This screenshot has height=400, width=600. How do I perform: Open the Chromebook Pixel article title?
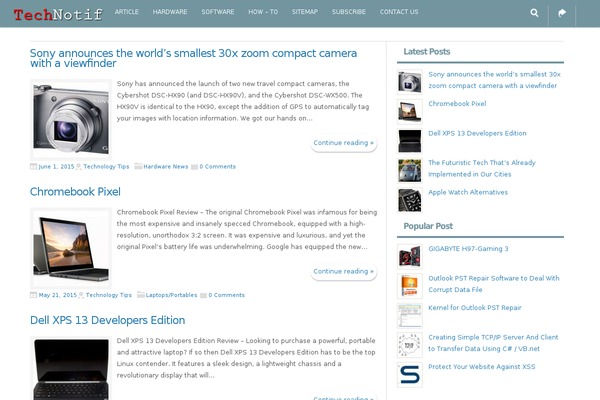[75, 191]
